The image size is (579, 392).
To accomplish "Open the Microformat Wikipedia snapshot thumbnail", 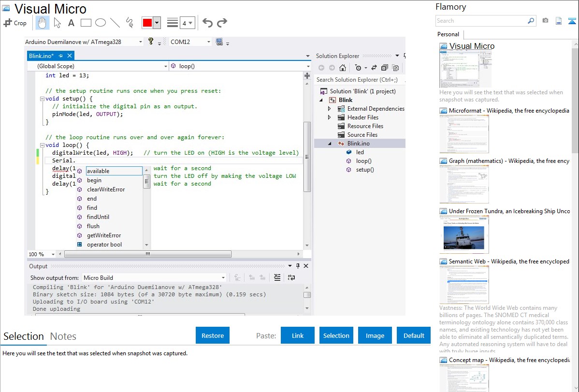I will (464, 134).
